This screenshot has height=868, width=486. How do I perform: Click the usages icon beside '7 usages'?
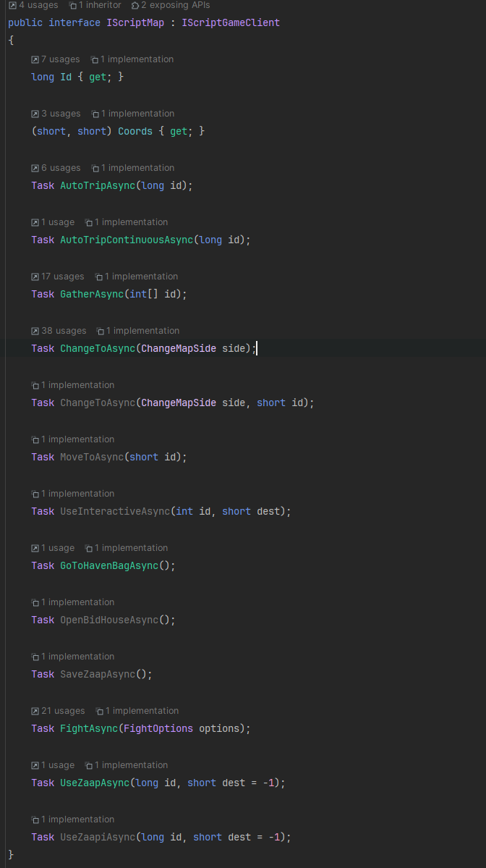pos(35,59)
